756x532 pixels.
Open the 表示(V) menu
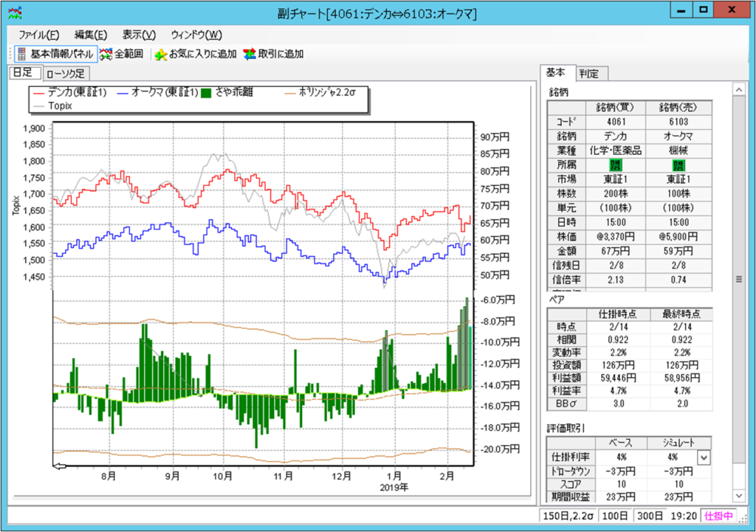coord(139,35)
